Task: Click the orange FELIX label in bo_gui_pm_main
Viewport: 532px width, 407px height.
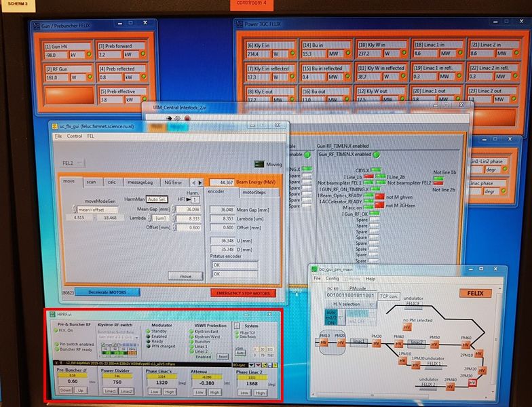Action: 475,293
